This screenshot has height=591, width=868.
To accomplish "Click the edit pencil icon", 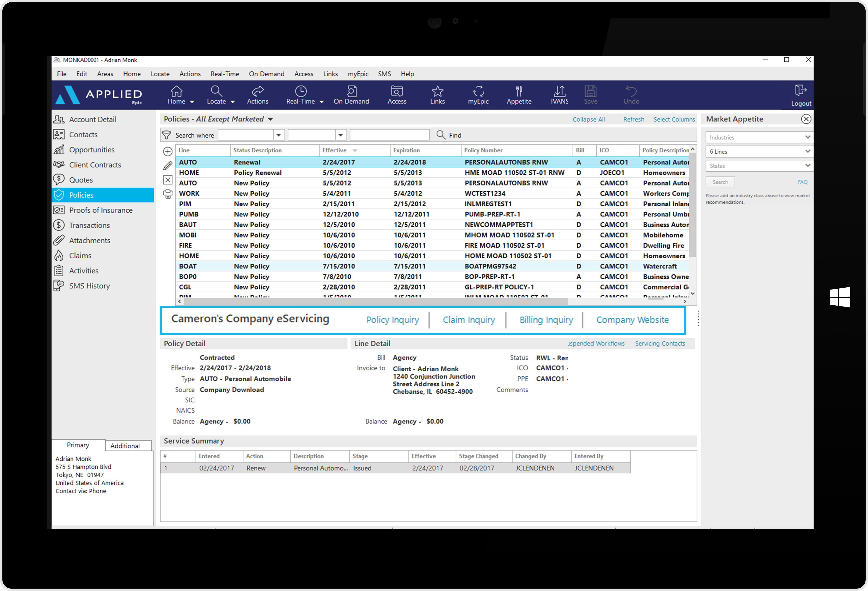I will [168, 166].
